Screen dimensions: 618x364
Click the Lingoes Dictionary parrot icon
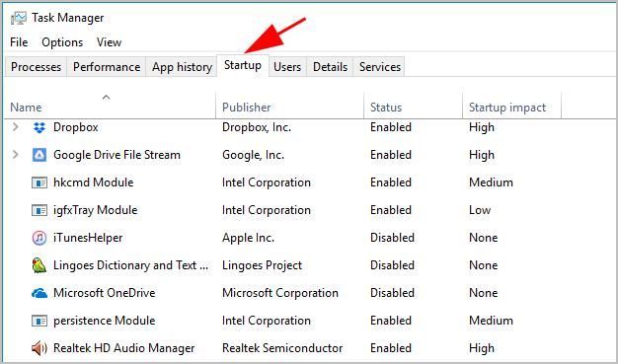(x=39, y=265)
